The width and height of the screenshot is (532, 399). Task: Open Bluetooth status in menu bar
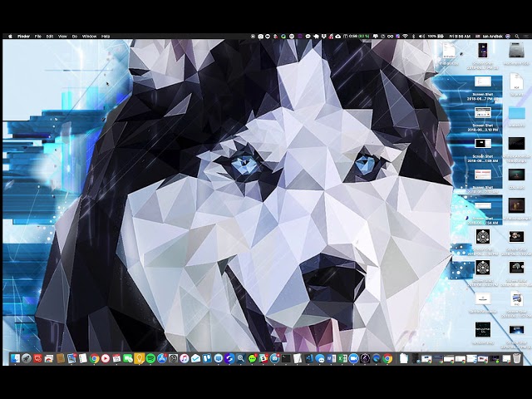pos(413,36)
